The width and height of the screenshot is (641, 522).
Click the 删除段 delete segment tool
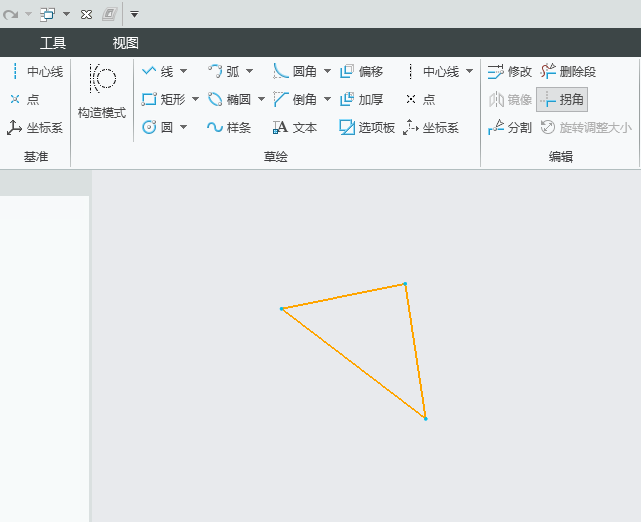[x=568, y=72]
